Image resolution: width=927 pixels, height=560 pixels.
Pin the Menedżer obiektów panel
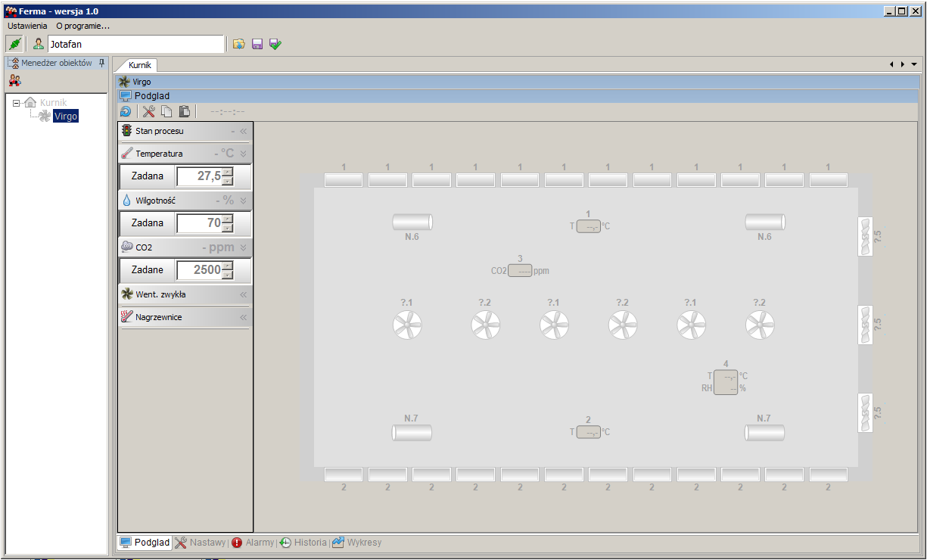coord(102,63)
